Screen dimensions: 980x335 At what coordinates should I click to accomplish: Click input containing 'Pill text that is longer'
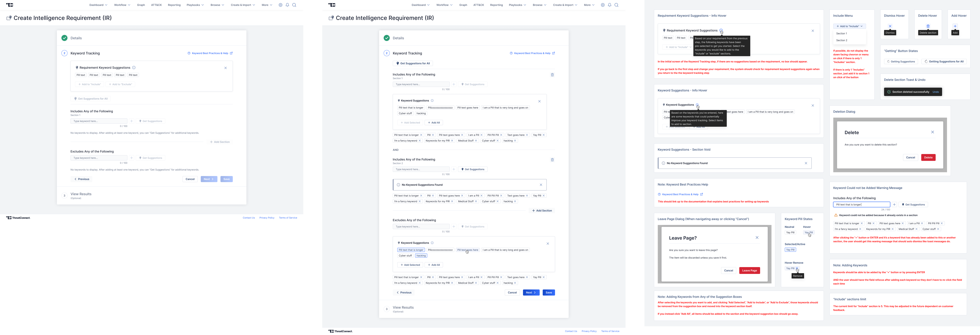tap(861, 204)
